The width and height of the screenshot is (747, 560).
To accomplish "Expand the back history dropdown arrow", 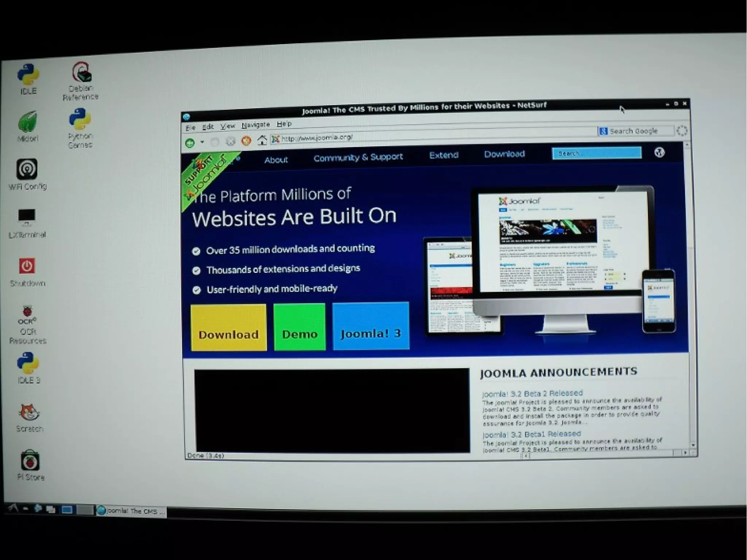I will click(202, 142).
